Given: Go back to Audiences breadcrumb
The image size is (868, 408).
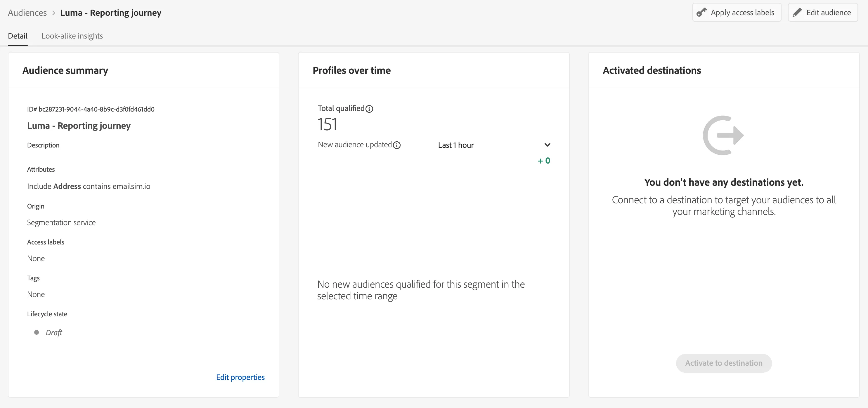Looking at the screenshot, I should tap(27, 13).
